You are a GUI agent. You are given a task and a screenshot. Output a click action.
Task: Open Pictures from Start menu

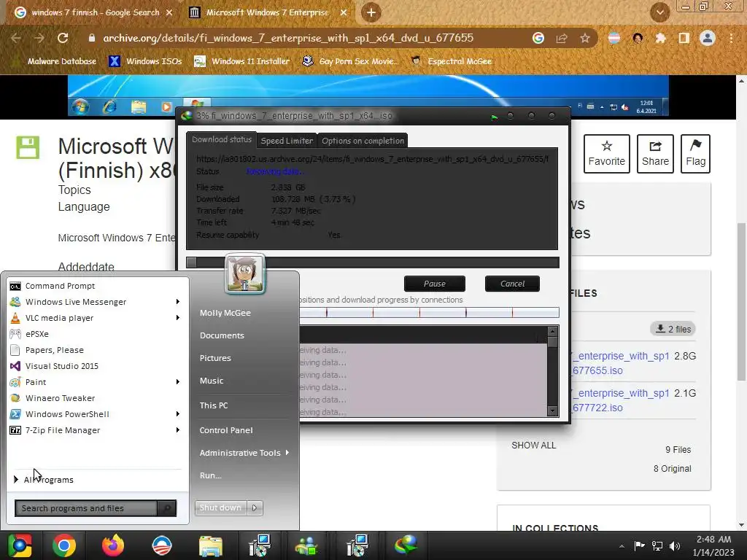[215, 358]
